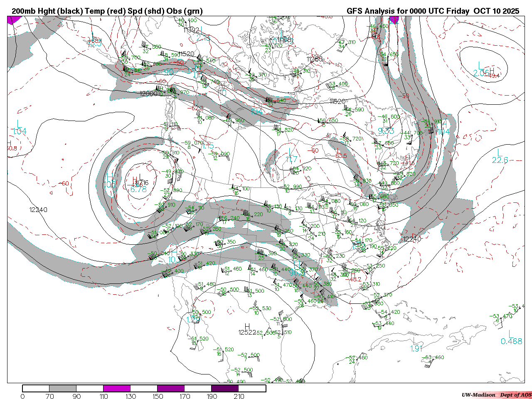Click the magenta 110–130 wind speed legend swatch
The height and width of the screenshot is (399, 532).
click(117, 389)
